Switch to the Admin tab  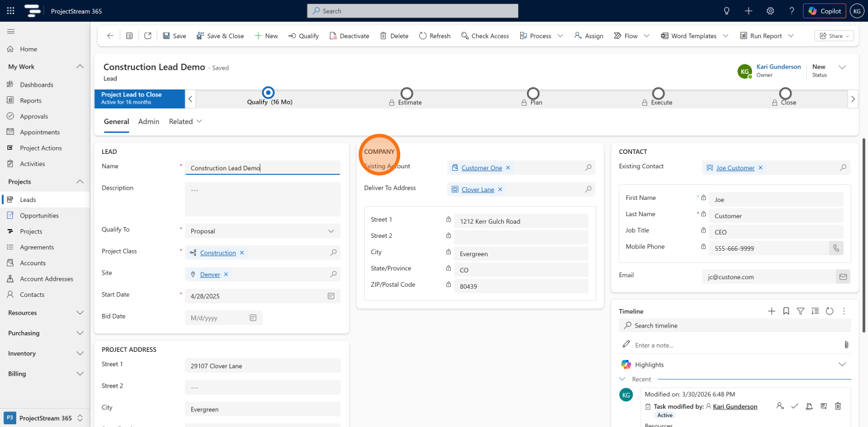[149, 121]
